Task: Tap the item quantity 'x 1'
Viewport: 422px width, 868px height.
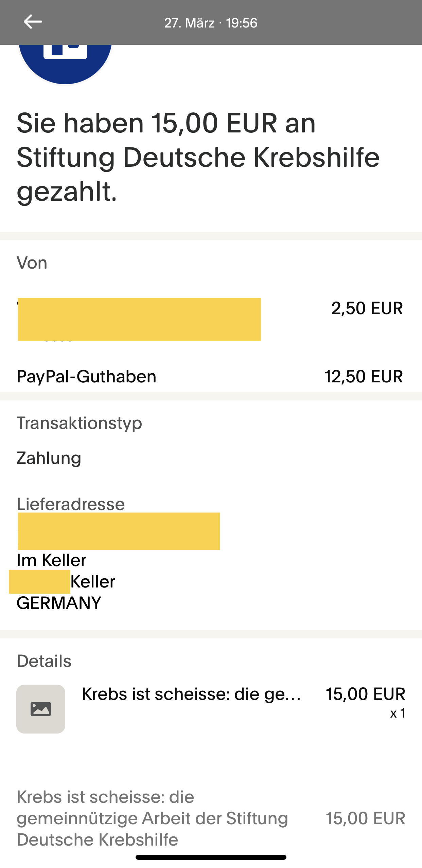Action: coord(398,713)
